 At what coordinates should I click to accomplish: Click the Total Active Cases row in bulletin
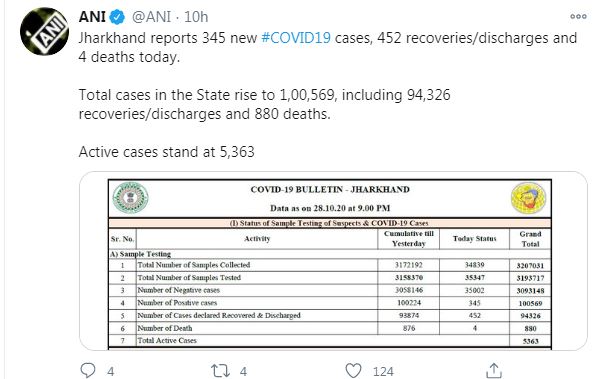(x=330, y=340)
